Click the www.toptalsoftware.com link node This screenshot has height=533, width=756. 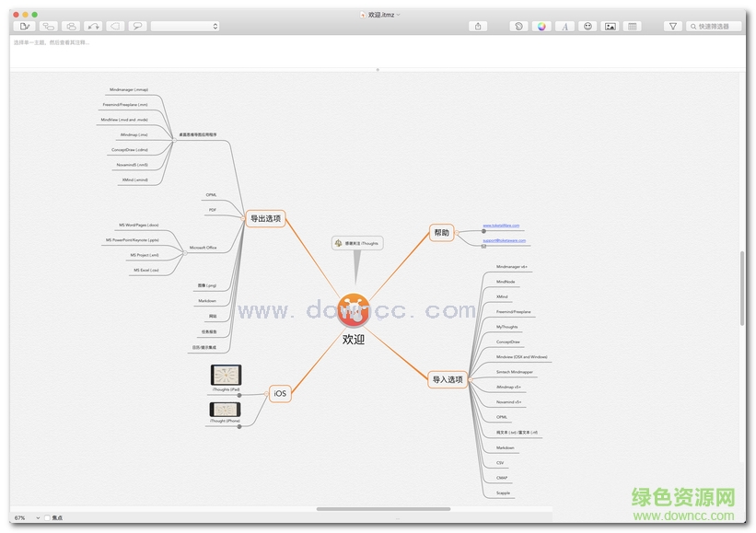point(500,225)
